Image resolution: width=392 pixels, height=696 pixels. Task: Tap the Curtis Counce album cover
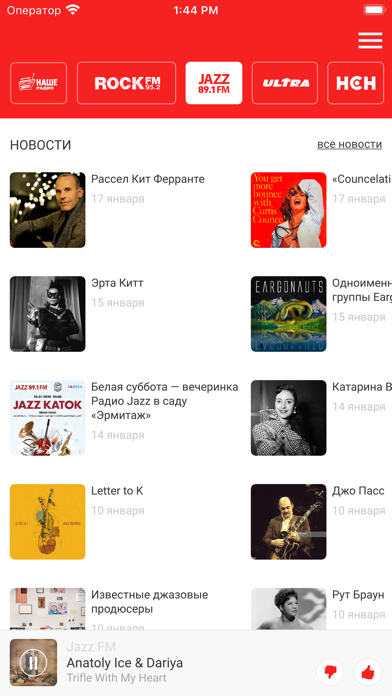(289, 210)
